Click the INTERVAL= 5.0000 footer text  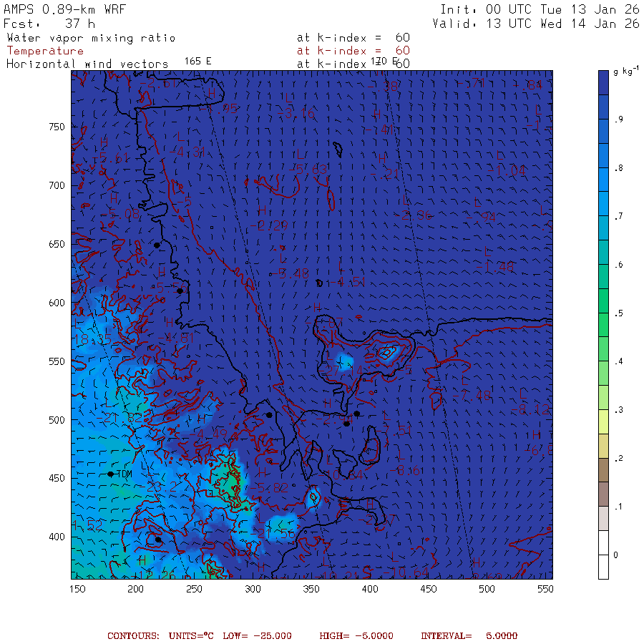click(469, 636)
